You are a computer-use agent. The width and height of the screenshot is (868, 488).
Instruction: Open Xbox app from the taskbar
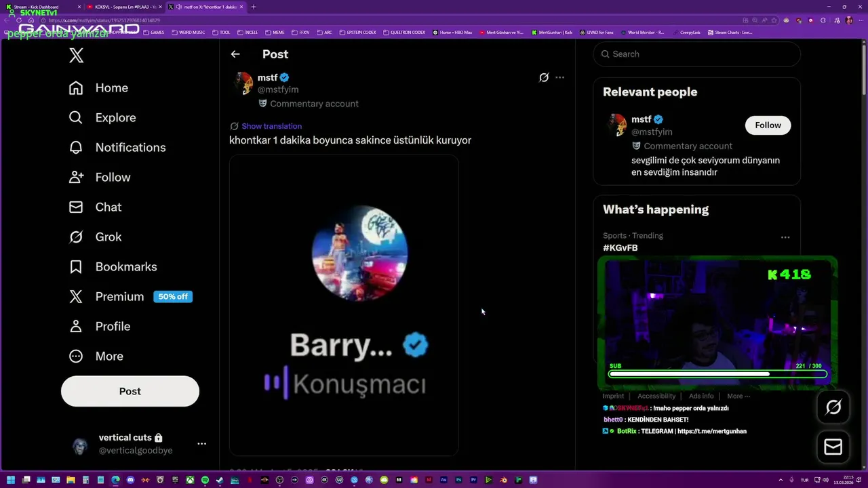coord(190,480)
